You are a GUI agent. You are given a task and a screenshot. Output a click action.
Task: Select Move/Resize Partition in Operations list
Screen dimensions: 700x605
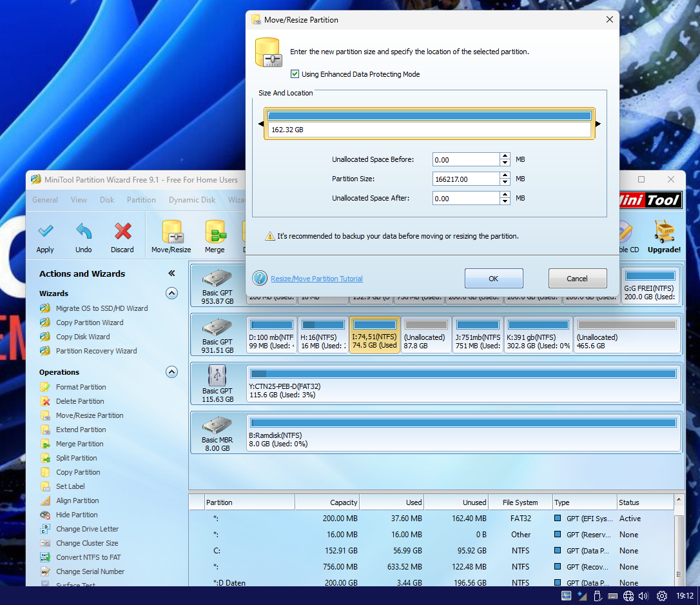coord(90,415)
